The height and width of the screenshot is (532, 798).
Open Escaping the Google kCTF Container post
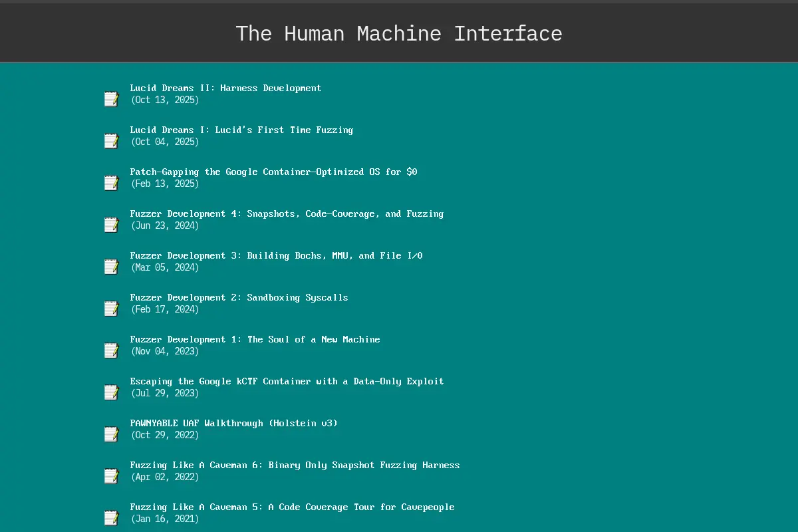click(x=287, y=381)
